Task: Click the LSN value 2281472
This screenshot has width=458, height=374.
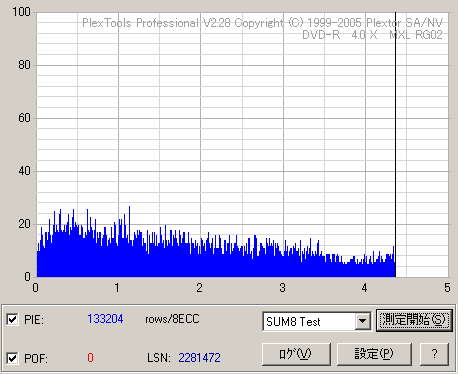Action: tap(199, 358)
